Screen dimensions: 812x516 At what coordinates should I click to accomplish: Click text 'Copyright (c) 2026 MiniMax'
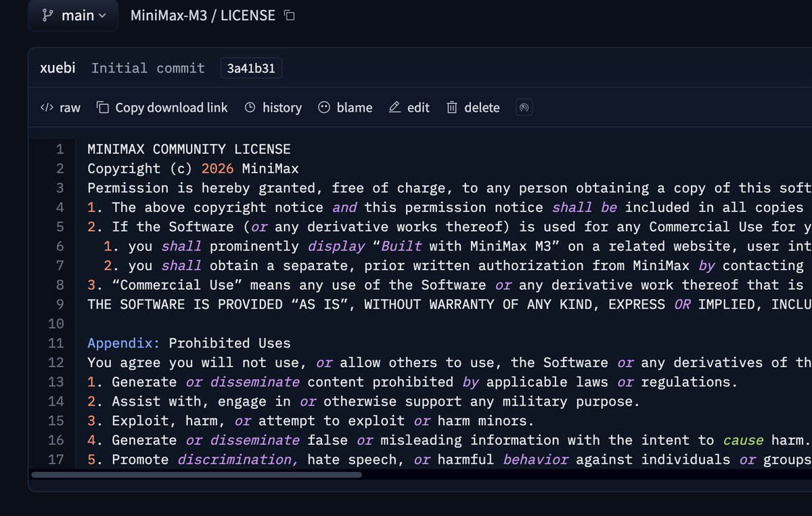coord(193,169)
